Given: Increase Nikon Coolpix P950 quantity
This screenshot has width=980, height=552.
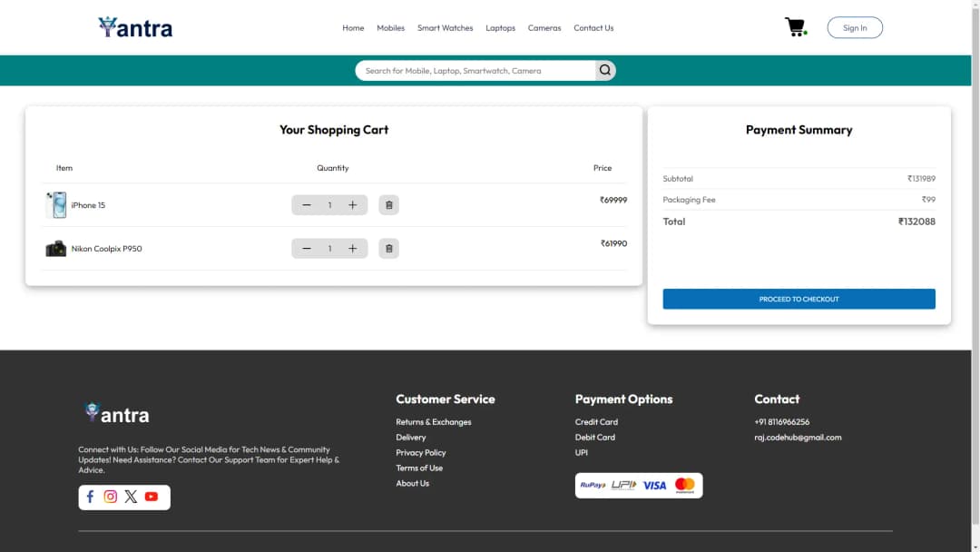Looking at the screenshot, I should click(352, 249).
